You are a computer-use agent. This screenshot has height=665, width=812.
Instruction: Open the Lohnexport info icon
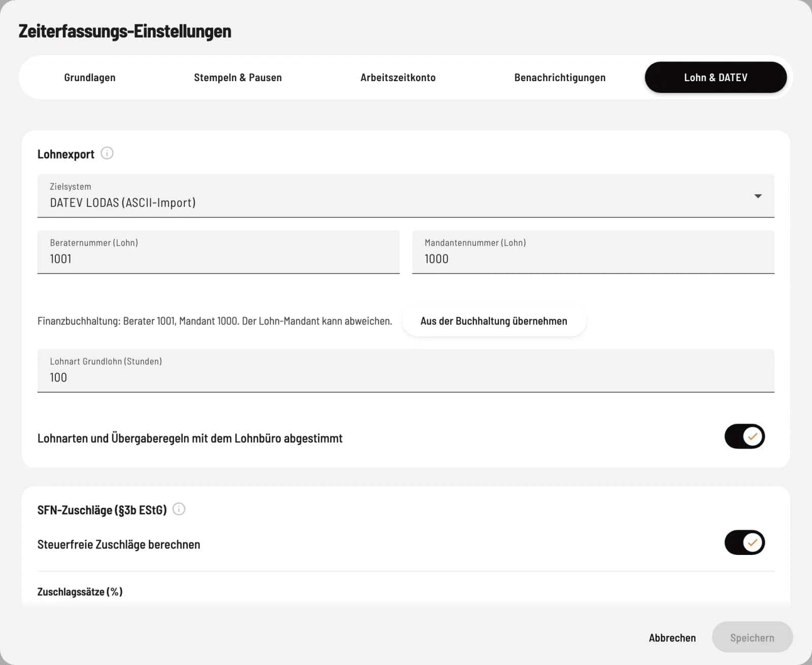coord(107,153)
